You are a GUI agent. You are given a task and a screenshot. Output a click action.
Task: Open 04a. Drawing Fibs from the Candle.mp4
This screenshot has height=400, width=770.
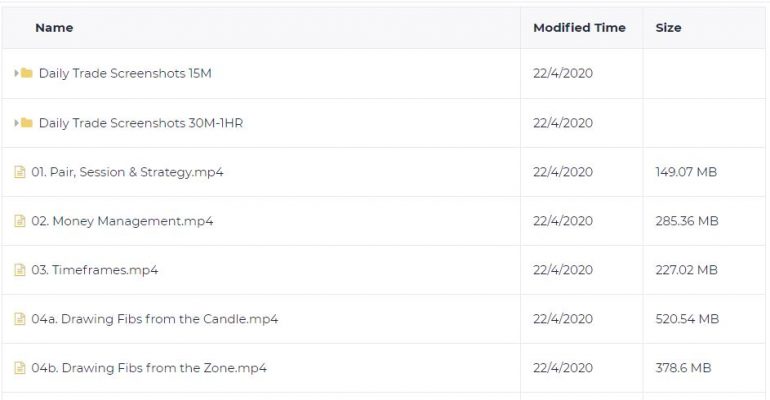click(x=155, y=319)
